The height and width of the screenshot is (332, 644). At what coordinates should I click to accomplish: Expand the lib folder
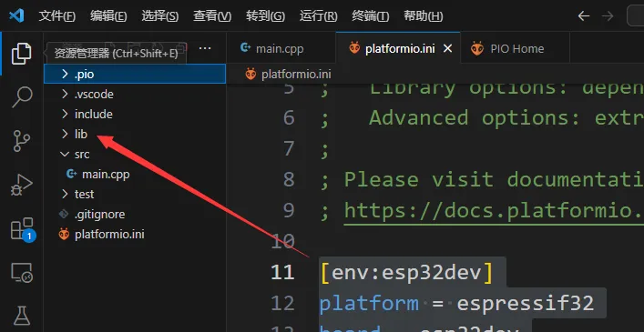pyautogui.click(x=135, y=134)
